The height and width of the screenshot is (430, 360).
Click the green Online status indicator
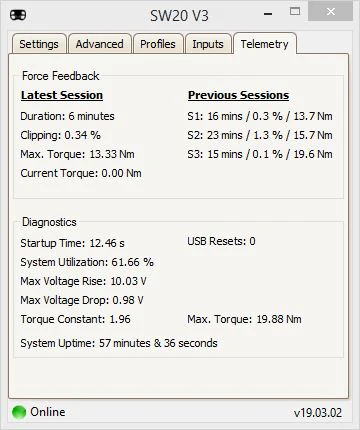click(x=19, y=412)
